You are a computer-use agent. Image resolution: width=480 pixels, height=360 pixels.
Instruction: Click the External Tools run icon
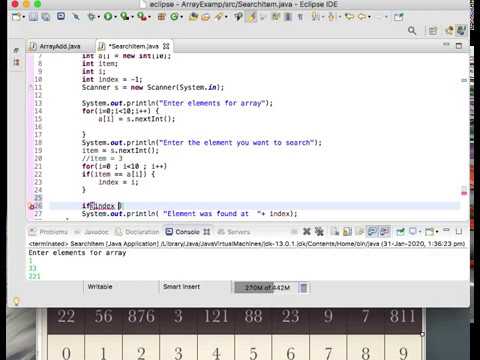[x=141, y=16]
